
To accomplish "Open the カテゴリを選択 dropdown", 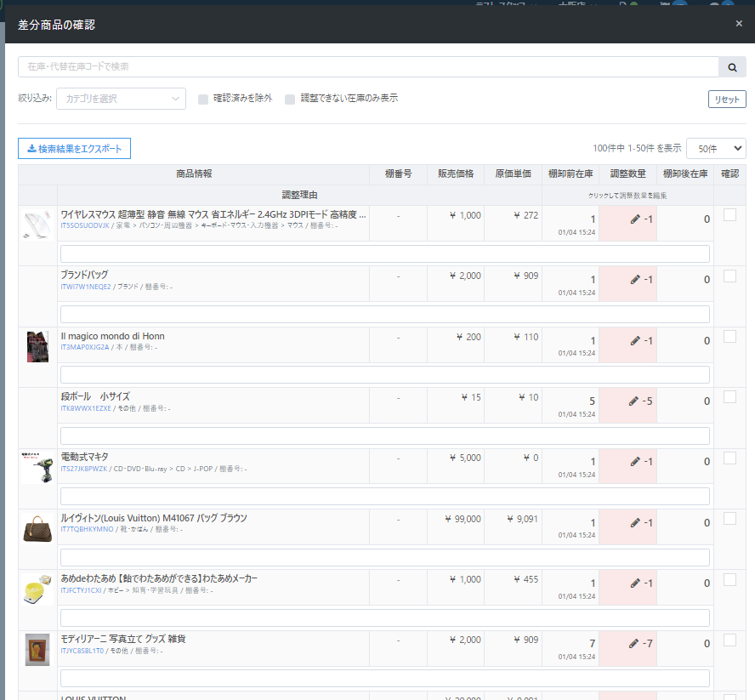I will click(121, 99).
